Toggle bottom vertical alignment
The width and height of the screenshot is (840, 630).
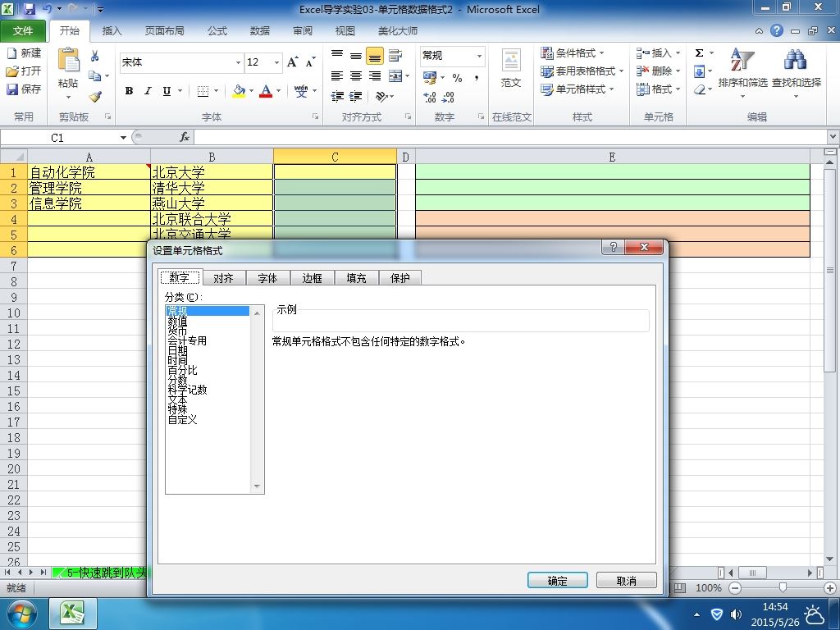(375, 55)
